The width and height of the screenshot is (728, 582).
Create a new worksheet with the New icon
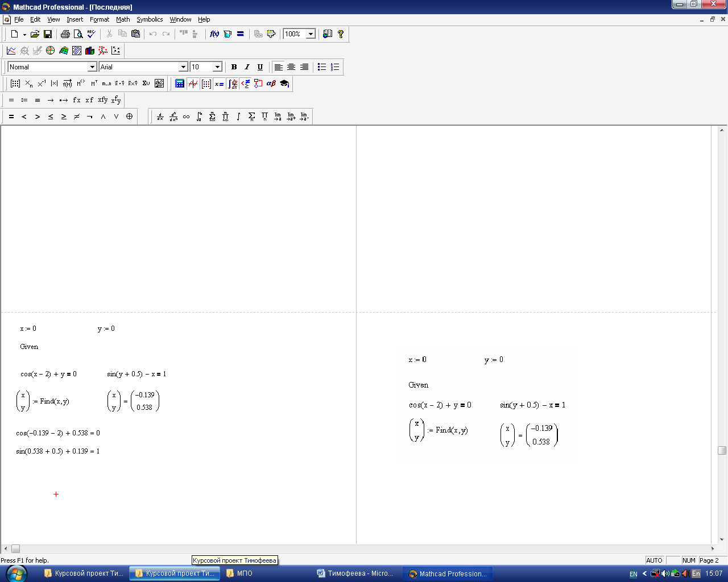pyautogui.click(x=14, y=34)
